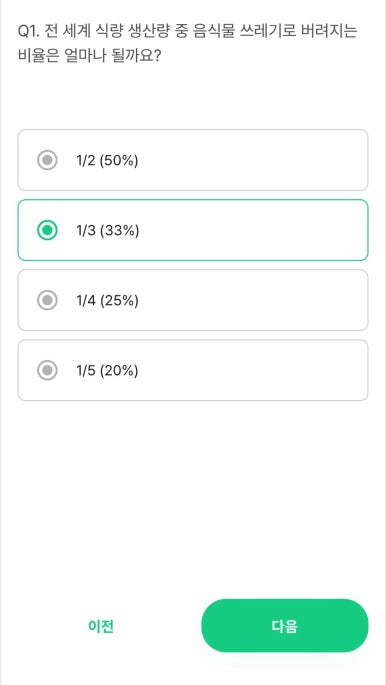
Task: Click the Q1 question first line text
Action: tap(188, 31)
